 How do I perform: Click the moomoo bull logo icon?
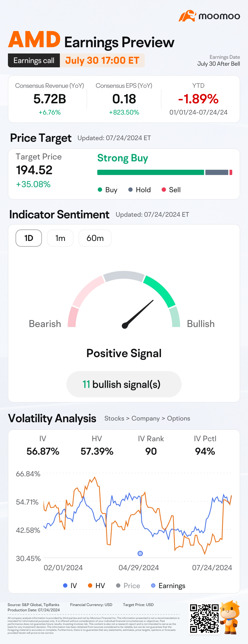[x=187, y=16]
